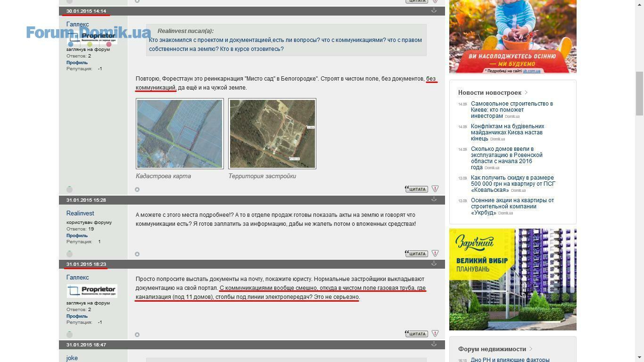The image size is (644, 362).
Task: Quote Realinvest's 15:28 post
Action: (416, 254)
